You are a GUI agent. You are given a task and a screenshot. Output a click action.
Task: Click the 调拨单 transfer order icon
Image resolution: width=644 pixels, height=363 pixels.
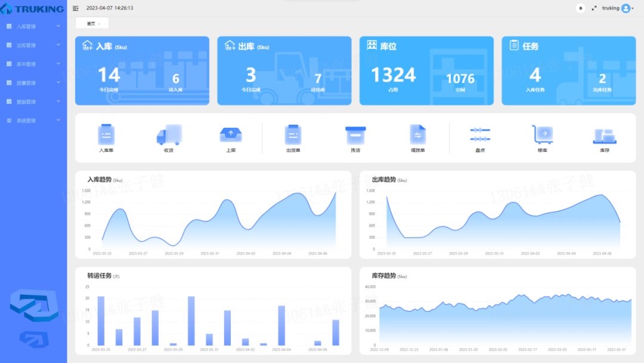tap(417, 134)
